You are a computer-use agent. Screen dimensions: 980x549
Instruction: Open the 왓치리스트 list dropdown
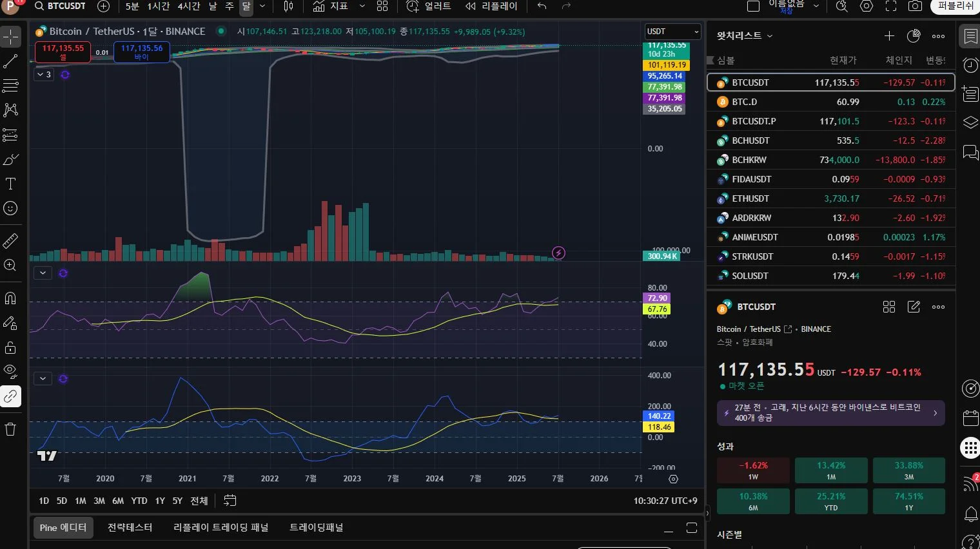tap(745, 36)
